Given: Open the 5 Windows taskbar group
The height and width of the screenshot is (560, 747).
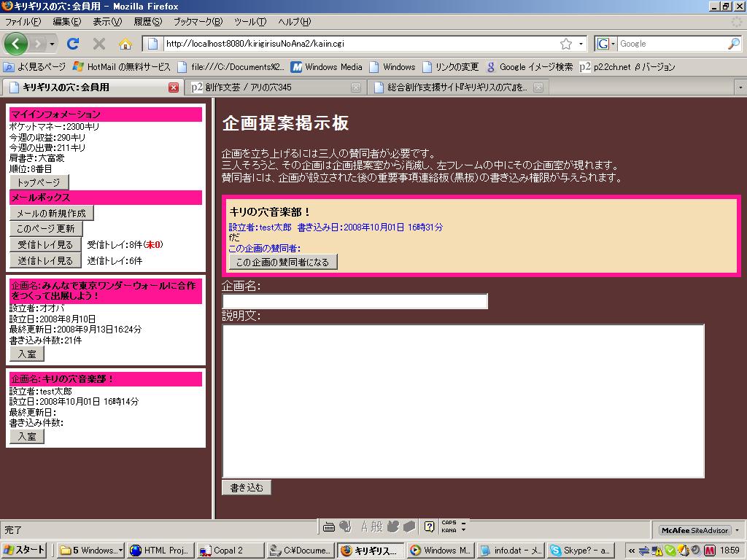Looking at the screenshot, I should coord(91,551).
